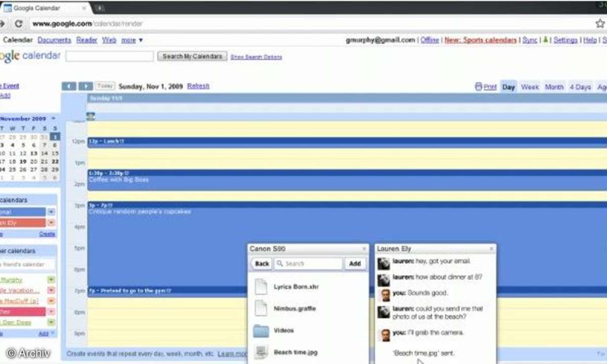Select the Beach time.jpg file
This screenshot has height=364, width=607.
(295, 352)
